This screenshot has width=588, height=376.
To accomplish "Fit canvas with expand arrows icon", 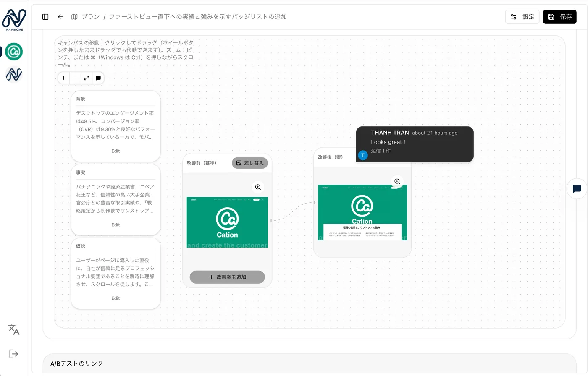I will (87, 78).
